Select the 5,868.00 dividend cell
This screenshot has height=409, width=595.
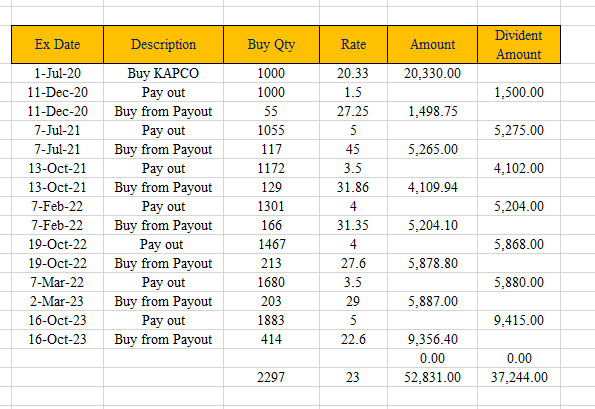pos(519,244)
